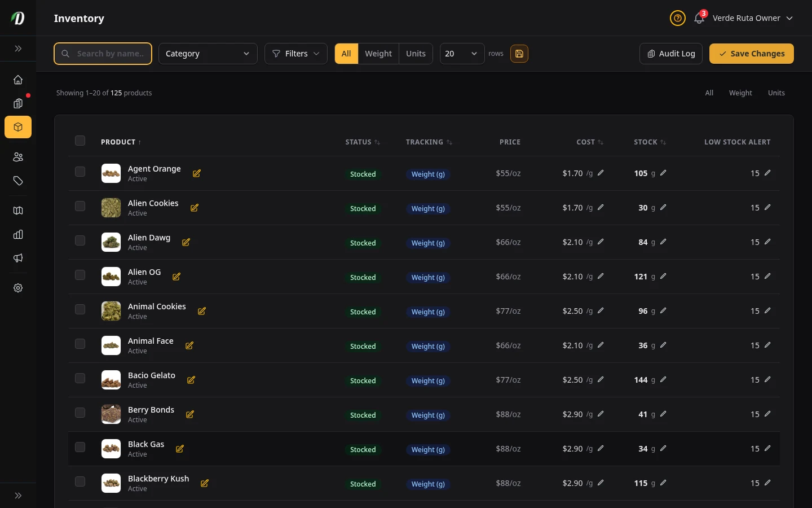This screenshot has width=812, height=508.
Task: Open the Category dropdown
Action: pyautogui.click(x=208, y=54)
